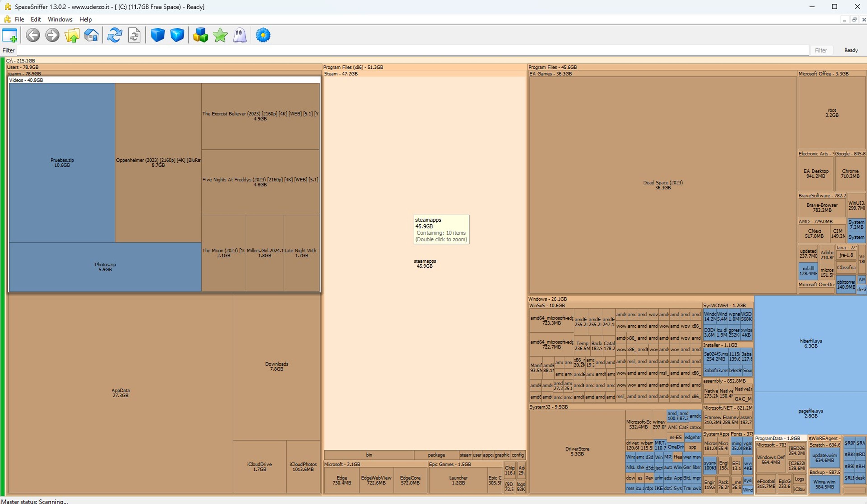
Task: Start a new scan with New View icon
Action: (x=10, y=35)
